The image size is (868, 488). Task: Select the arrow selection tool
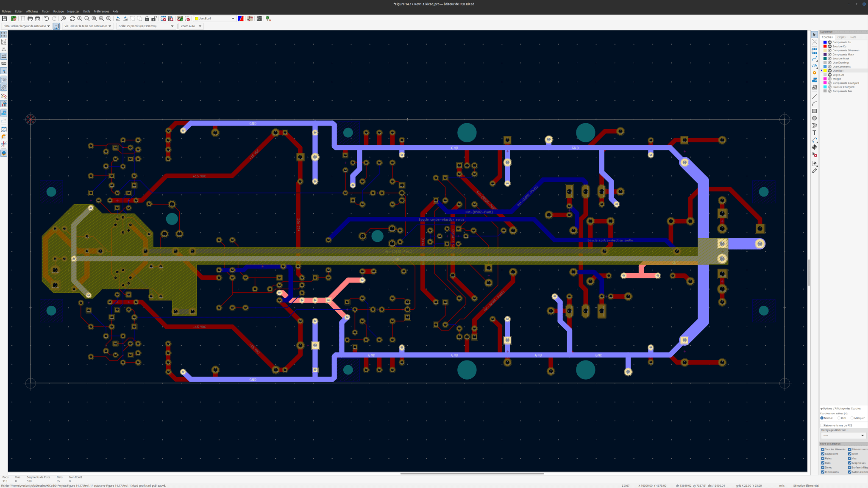tap(814, 35)
